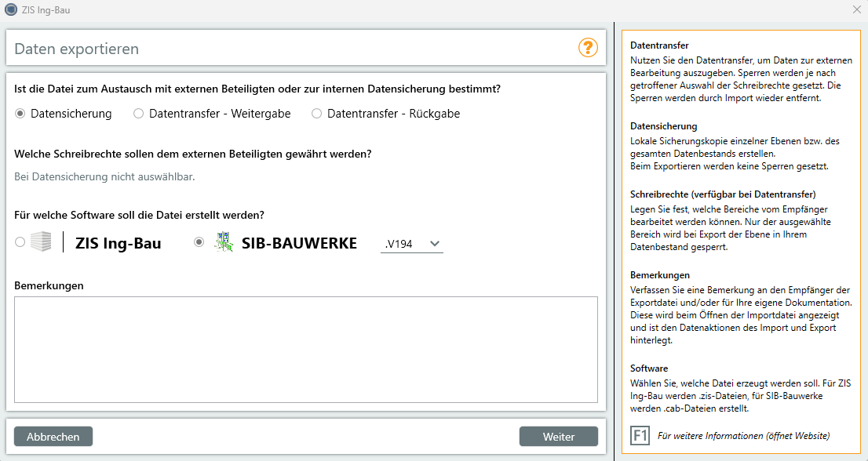Click the F1 key icon in help panel
The height and width of the screenshot is (461, 868).
[x=640, y=436]
